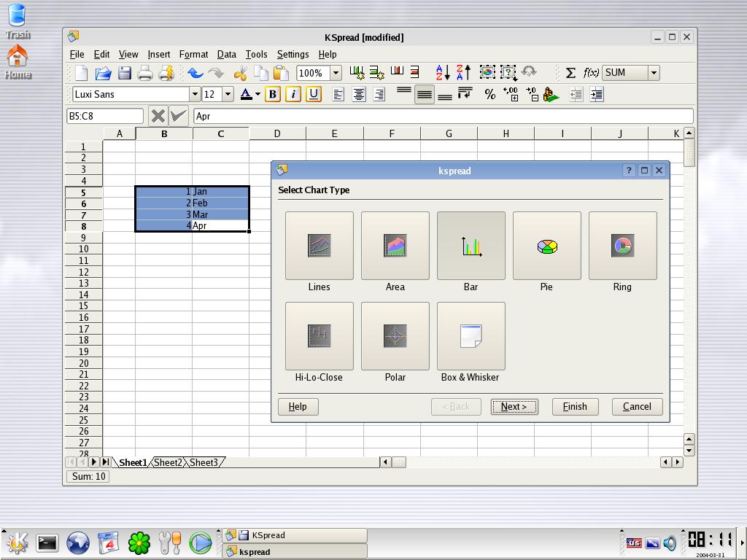This screenshot has width=747, height=560.
Task: Delete column using the toolbar icon
Action: [x=397, y=71]
